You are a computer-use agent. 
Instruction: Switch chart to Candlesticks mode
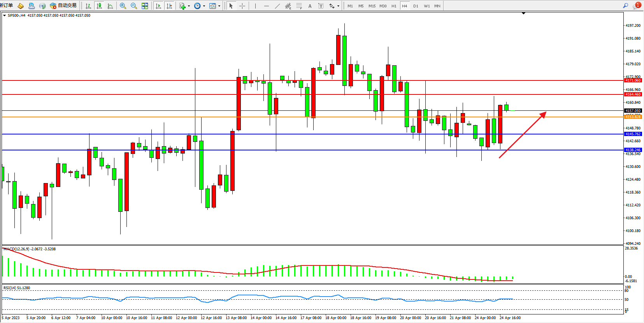pyautogui.click(x=99, y=6)
